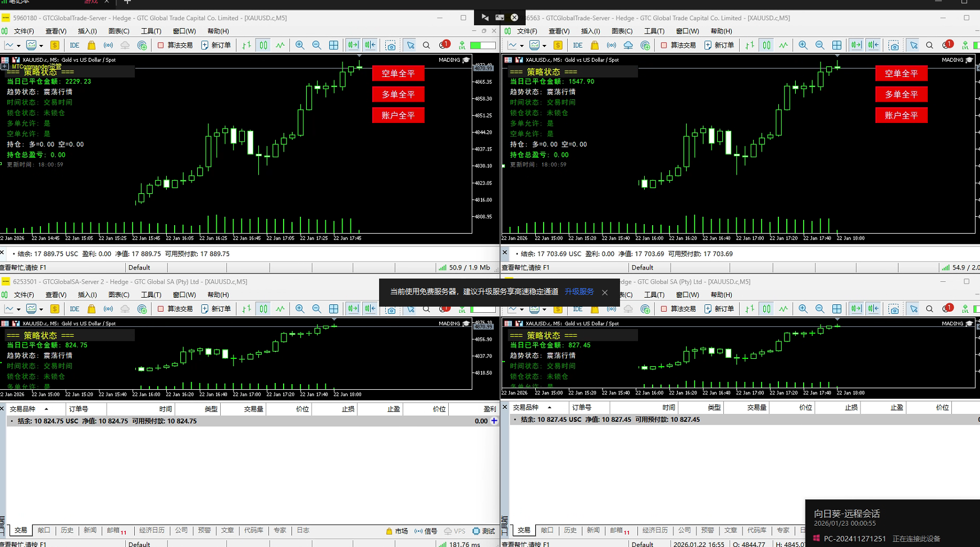The width and height of the screenshot is (980, 547).
Task: Toggle 算法交易 in bottom-left 6253501 window
Action: (x=175, y=309)
